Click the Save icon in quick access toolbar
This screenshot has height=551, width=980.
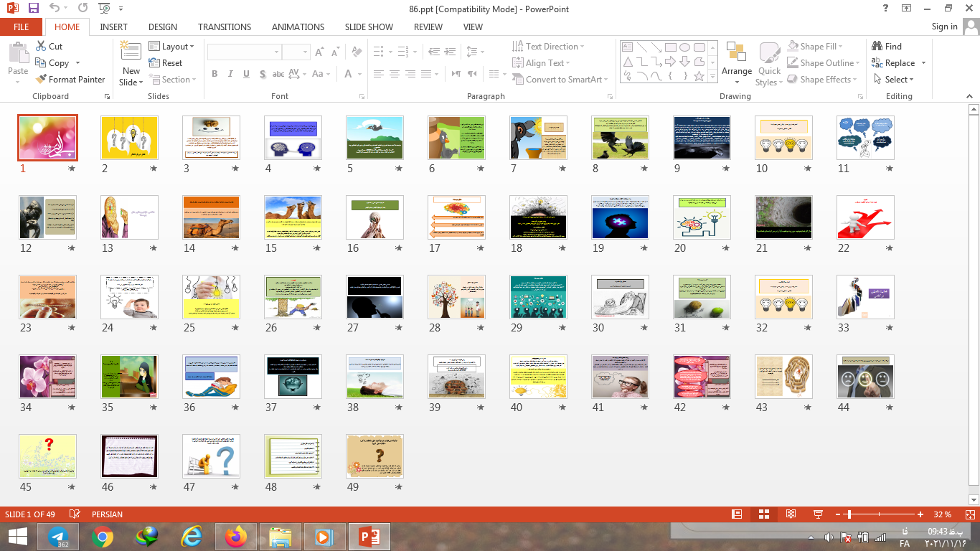[34, 8]
